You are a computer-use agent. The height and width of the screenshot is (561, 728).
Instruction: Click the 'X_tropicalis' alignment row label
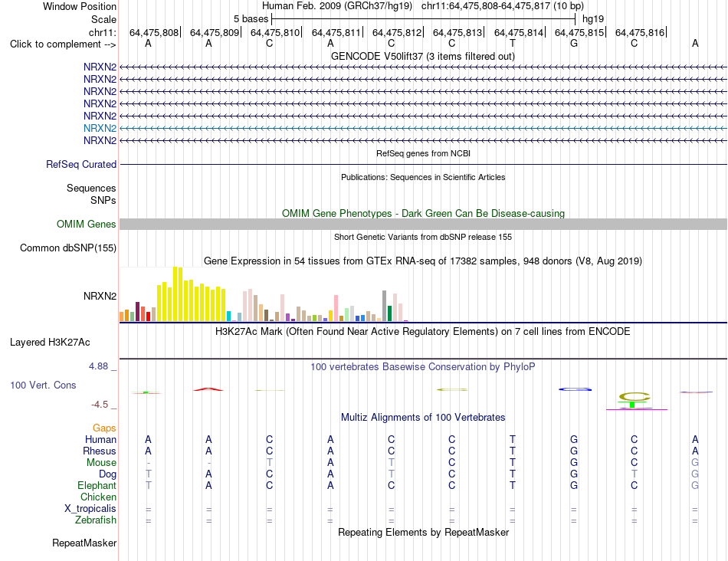[x=90, y=509]
